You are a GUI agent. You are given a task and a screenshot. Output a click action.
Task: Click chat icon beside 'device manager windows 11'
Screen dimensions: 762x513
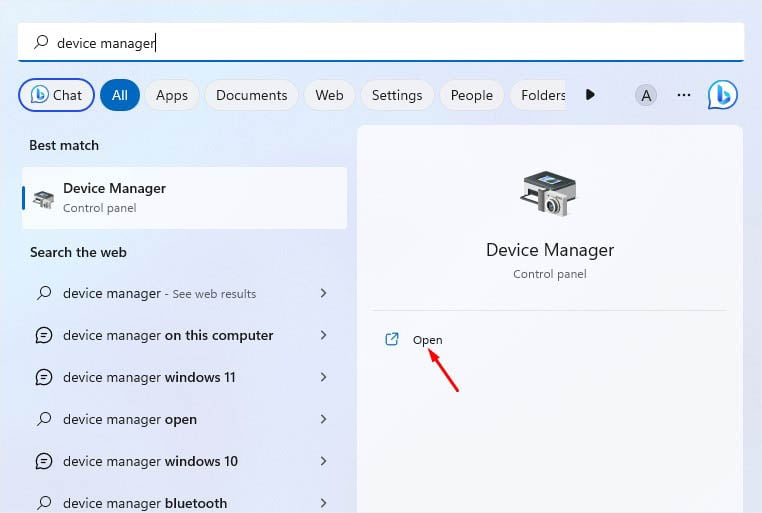44,377
